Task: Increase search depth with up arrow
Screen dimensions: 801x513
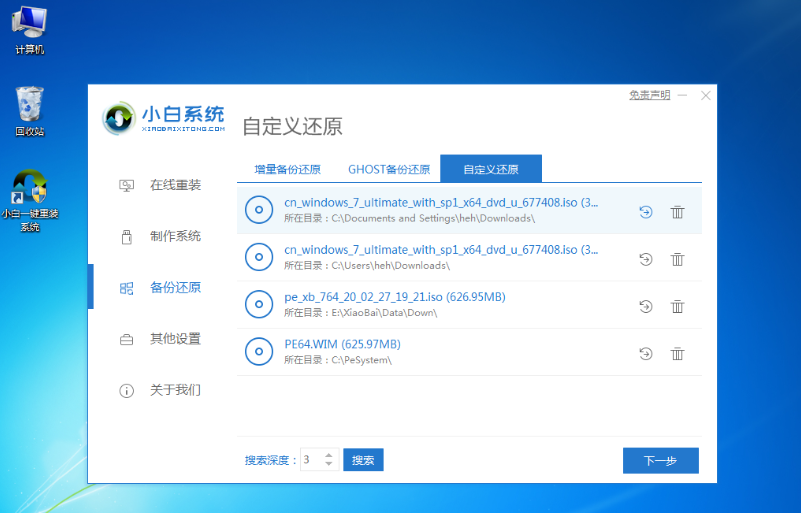Action: 329,455
